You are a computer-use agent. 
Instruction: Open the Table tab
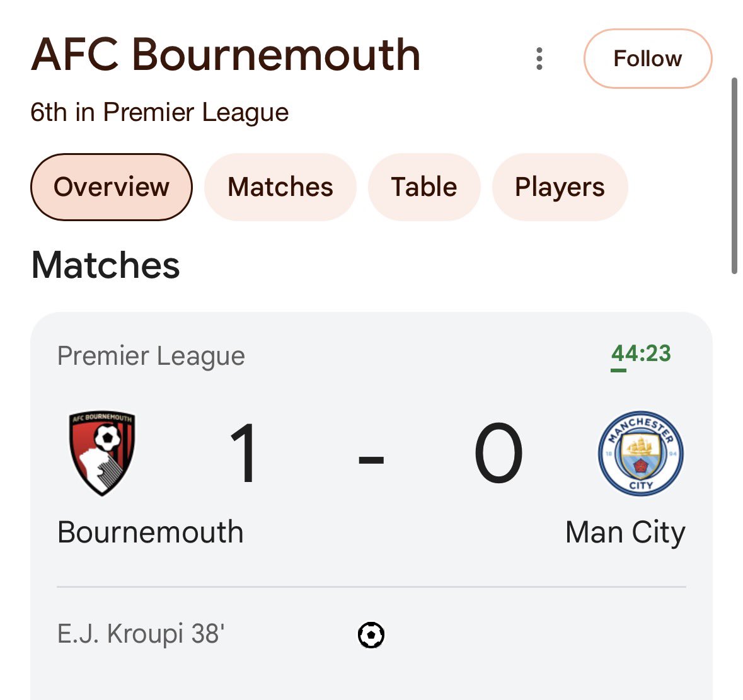[x=424, y=186]
